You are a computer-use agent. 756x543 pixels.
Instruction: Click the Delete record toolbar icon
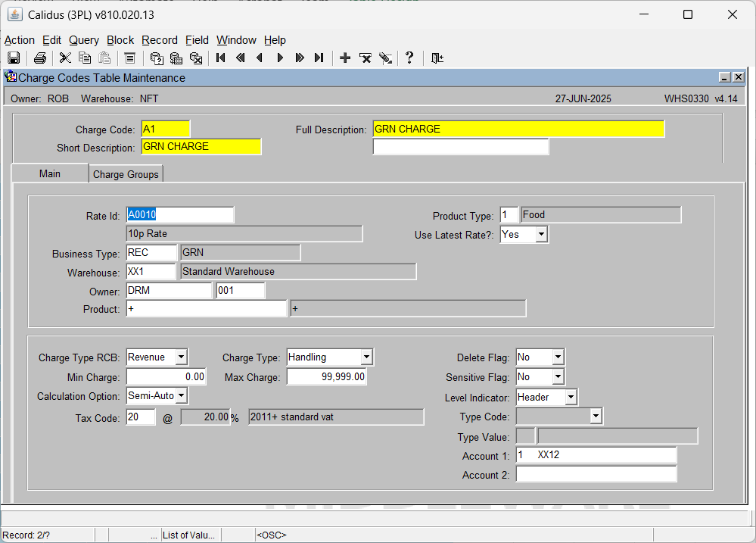point(366,58)
